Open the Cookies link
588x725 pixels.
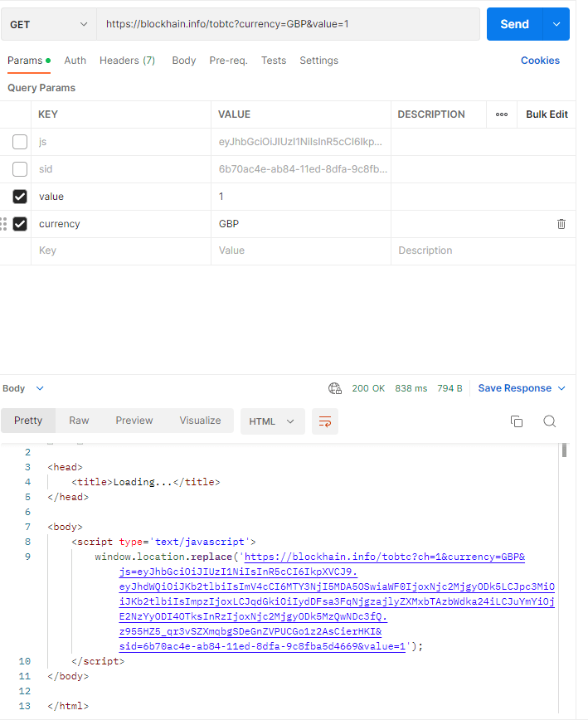(540, 61)
